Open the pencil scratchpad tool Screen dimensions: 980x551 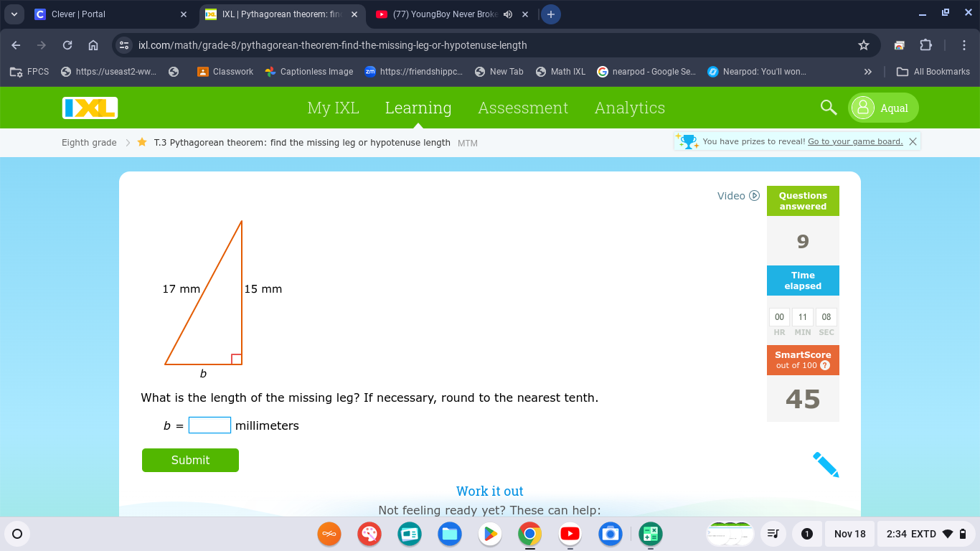point(826,464)
